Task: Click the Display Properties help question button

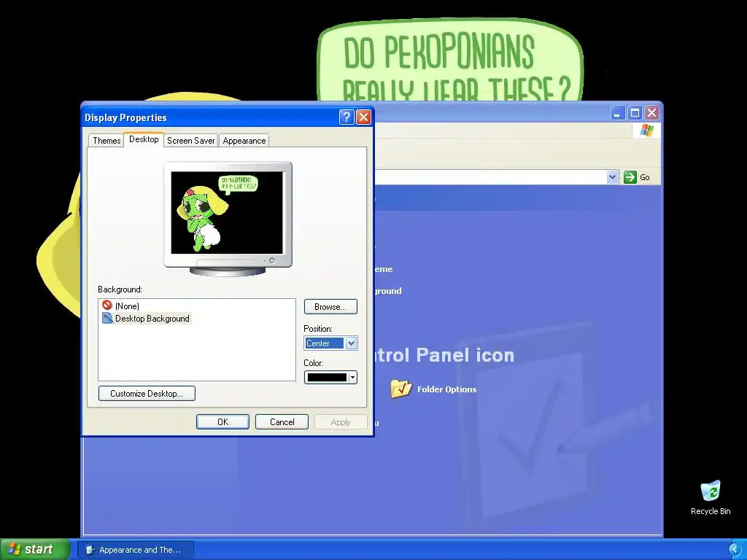Action: [x=347, y=117]
